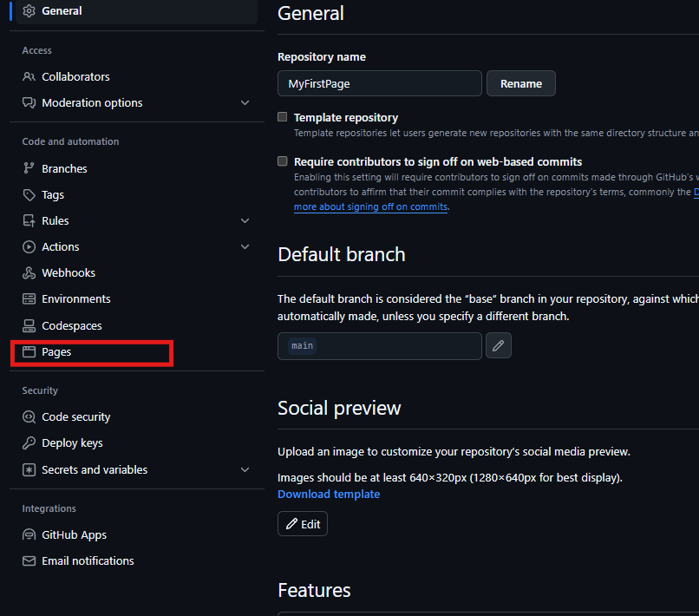Click the Secrets and variables asterisk icon

pos(29,469)
